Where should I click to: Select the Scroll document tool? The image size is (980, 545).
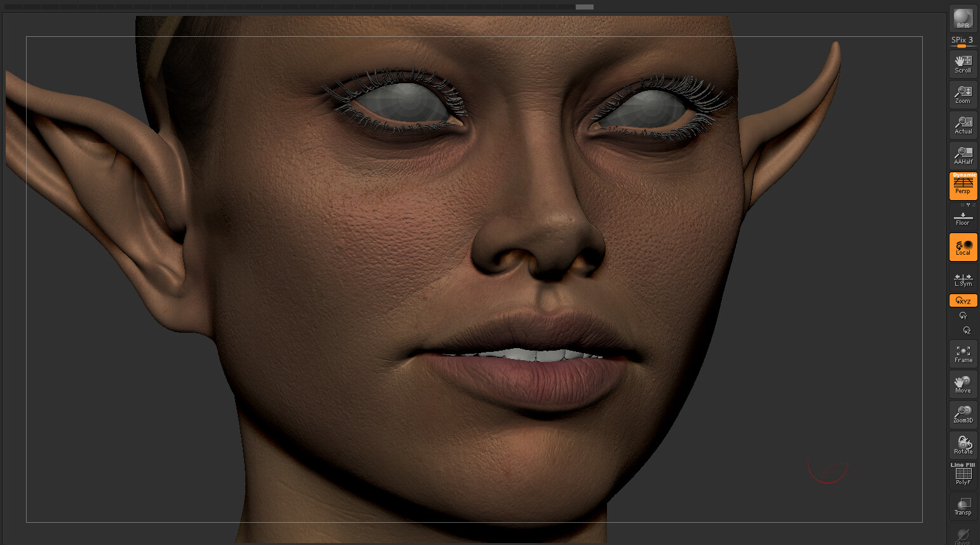(963, 64)
